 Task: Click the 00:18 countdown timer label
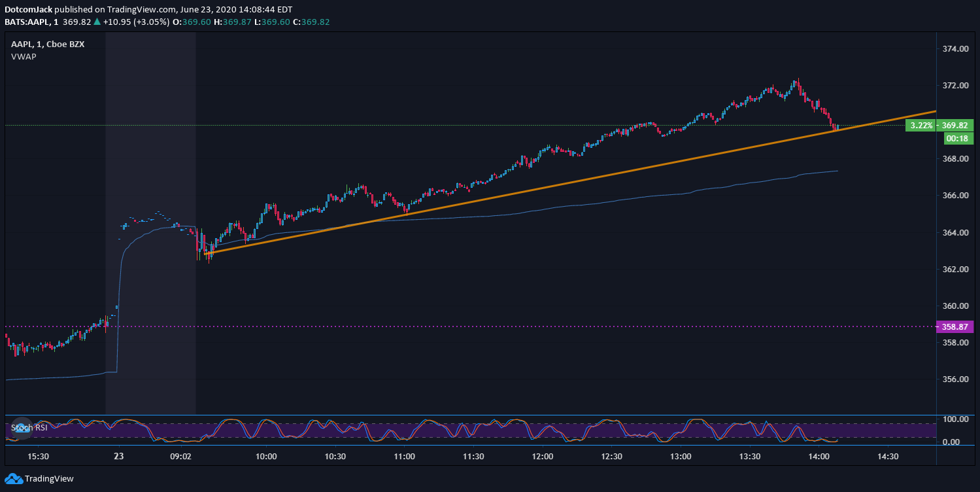pos(958,138)
